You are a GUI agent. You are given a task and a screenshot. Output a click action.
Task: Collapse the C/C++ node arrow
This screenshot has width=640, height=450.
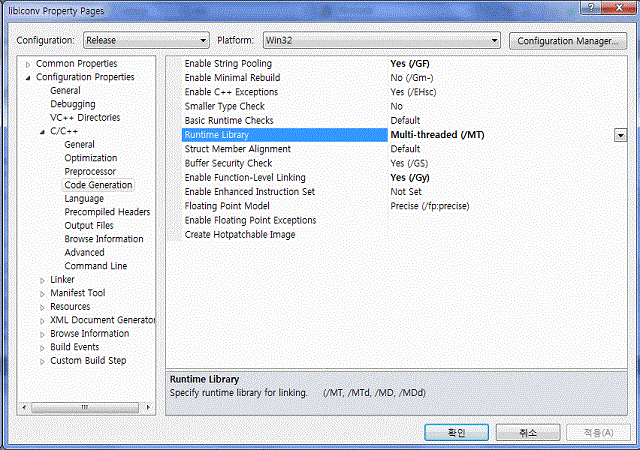(x=42, y=131)
